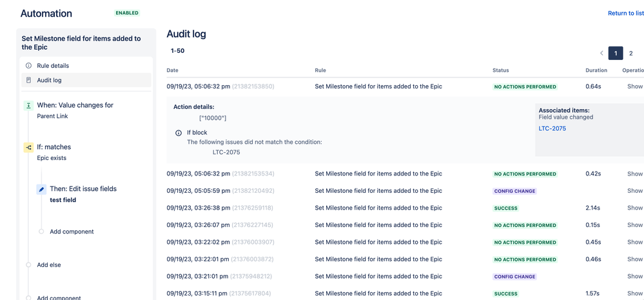The width and height of the screenshot is (644, 300).
Task: Open the LTC-2075 associated item link
Action: pyautogui.click(x=552, y=128)
